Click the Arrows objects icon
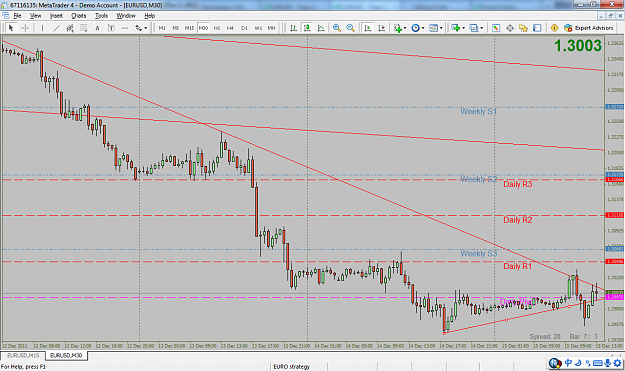625x371 pixels. pos(138,28)
